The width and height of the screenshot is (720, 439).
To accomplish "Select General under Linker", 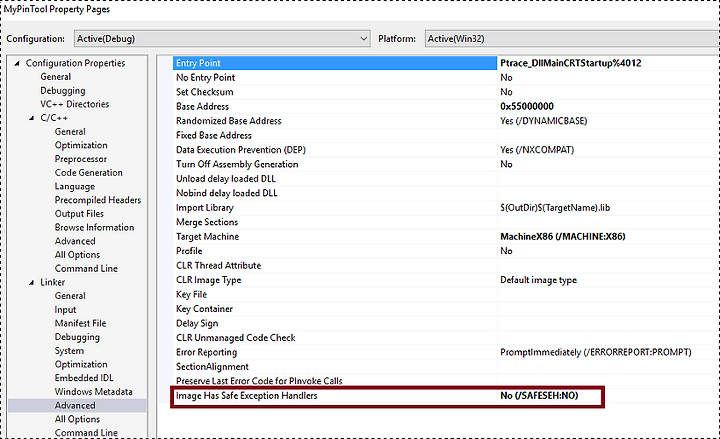I will [70, 296].
